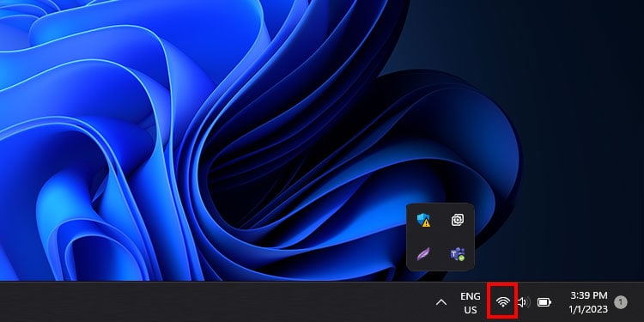The height and width of the screenshot is (322, 644).
Task: Open the Windows Security shield with warning
Action: pyautogui.click(x=423, y=220)
